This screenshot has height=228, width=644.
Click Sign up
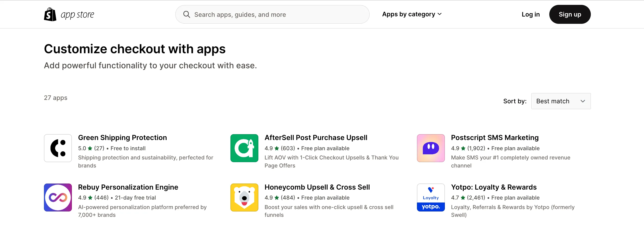tap(570, 14)
